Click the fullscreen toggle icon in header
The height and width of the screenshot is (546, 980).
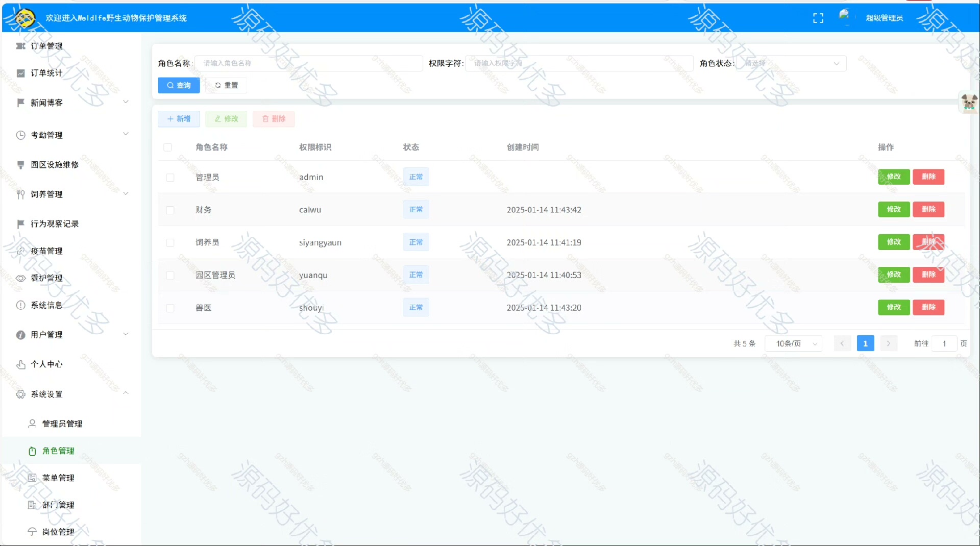click(818, 18)
